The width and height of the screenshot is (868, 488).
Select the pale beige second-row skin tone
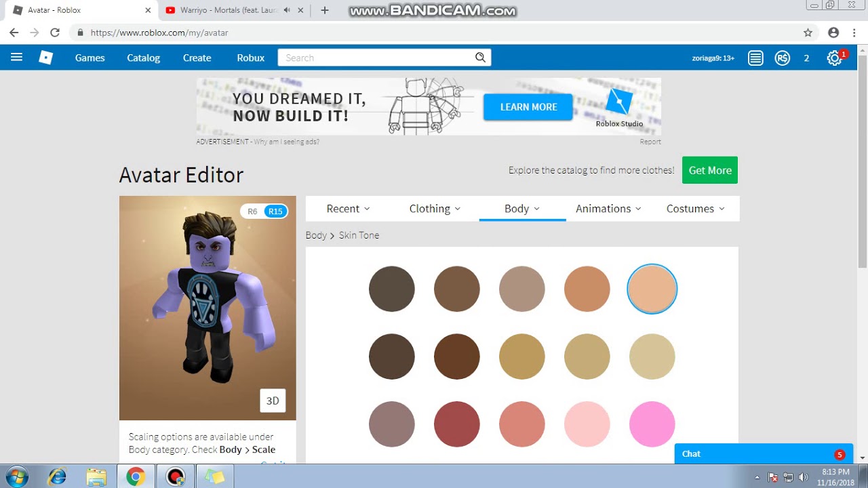coord(652,357)
